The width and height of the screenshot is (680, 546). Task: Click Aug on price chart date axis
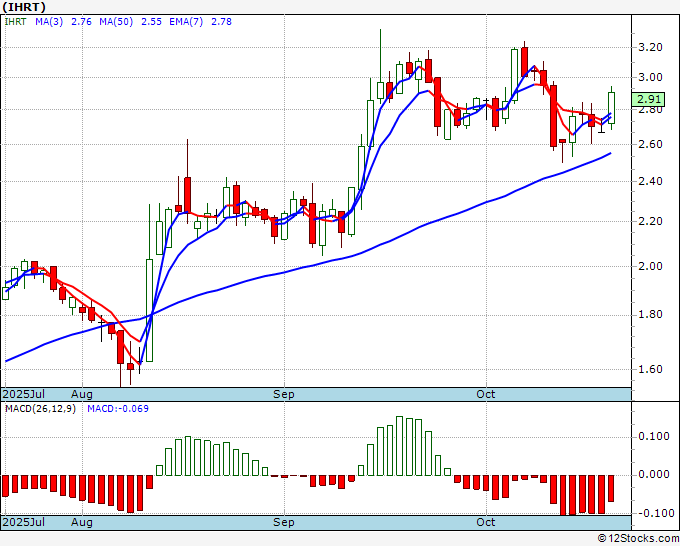tap(82, 394)
